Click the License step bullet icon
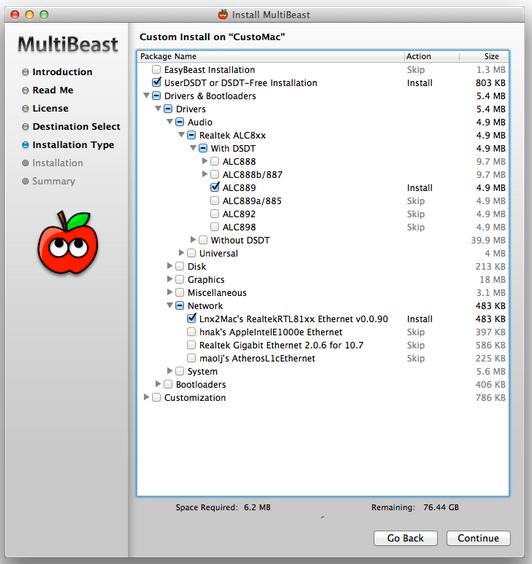This screenshot has width=532, height=564. 25,108
